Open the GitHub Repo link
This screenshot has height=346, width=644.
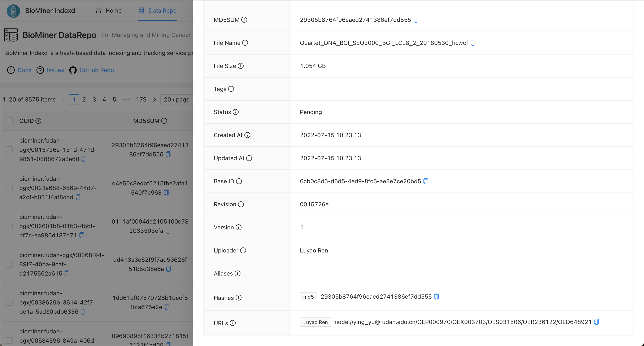pyautogui.click(x=96, y=70)
